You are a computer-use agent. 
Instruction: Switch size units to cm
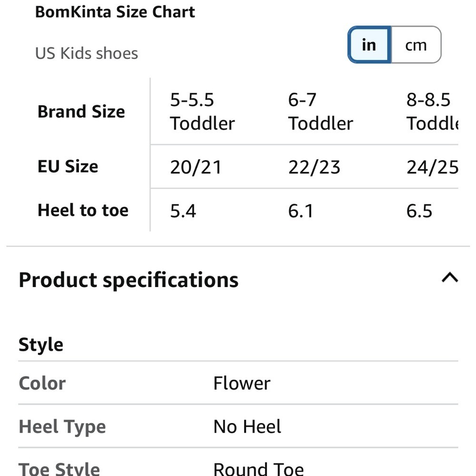(x=416, y=45)
